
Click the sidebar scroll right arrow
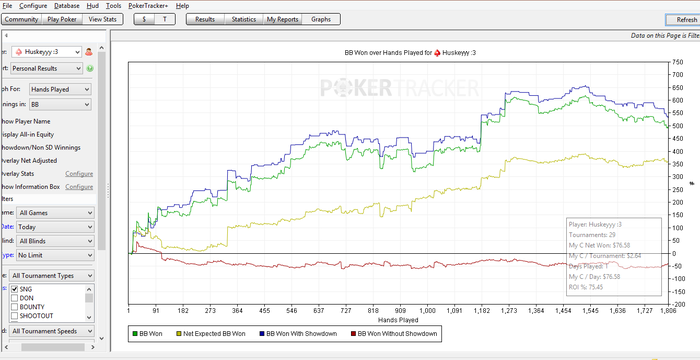pyautogui.click(x=93, y=347)
